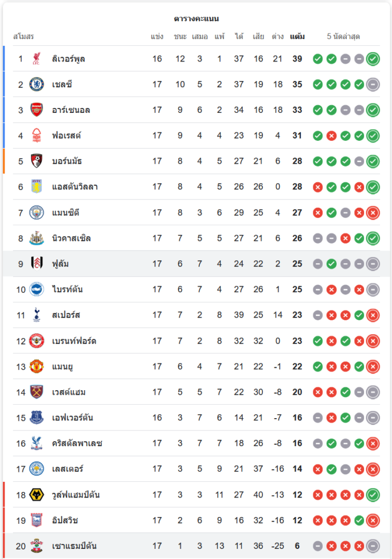Image resolution: width=392 pixels, height=559 pixels.
Task: Click the Liverpool club crest icon
Action: (37, 59)
